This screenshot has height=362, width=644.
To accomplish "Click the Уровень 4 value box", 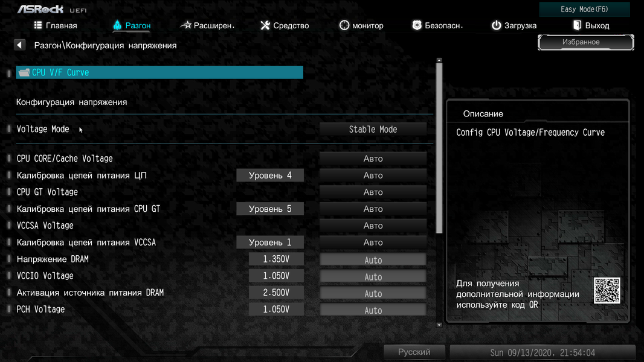I will (270, 175).
